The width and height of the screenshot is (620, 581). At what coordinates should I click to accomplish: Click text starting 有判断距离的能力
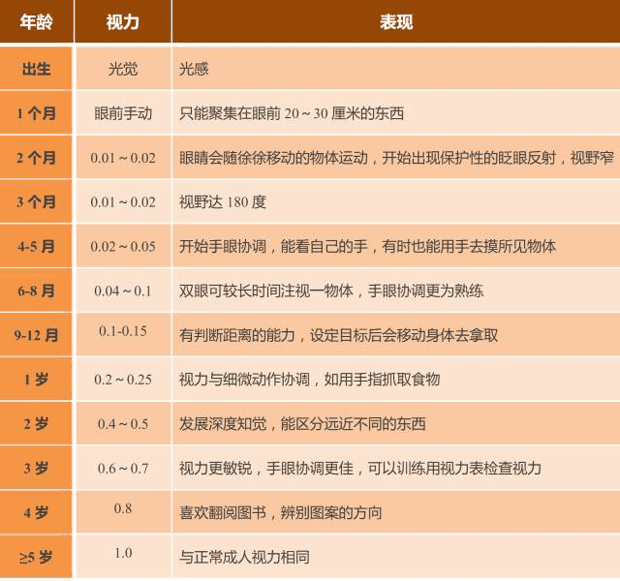coord(338,335)
